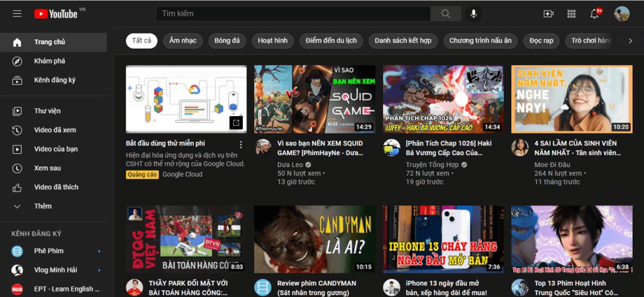Image resolution: width=644 pixels, height=297 pixels.
Task: Open the Dưa Leo channel name link
Action: point(290,165)
